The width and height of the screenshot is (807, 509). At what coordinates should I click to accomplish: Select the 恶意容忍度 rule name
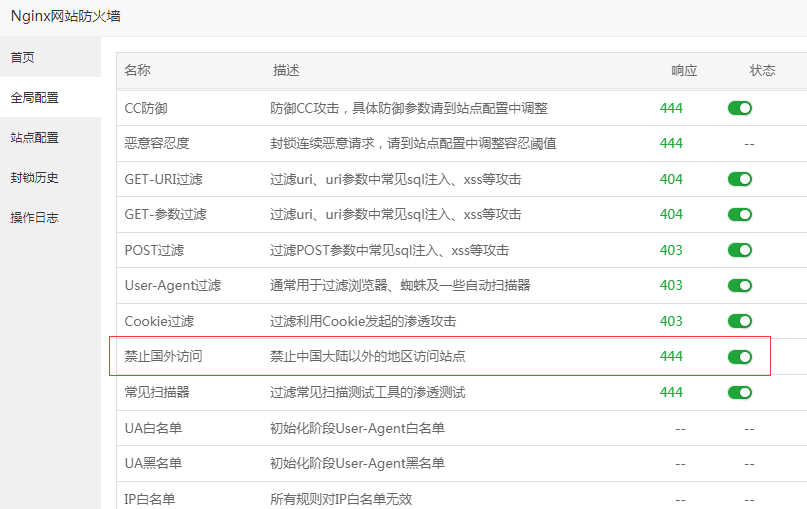[x=157, y=144]
